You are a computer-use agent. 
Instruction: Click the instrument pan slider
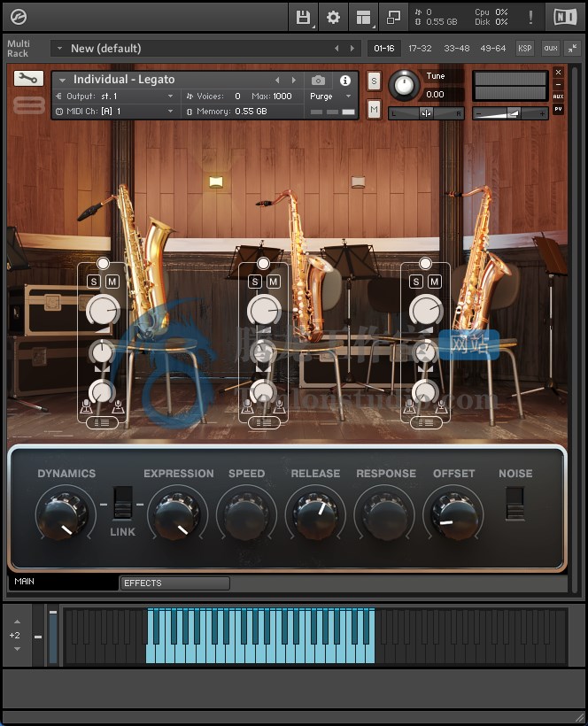coord(426,113)
